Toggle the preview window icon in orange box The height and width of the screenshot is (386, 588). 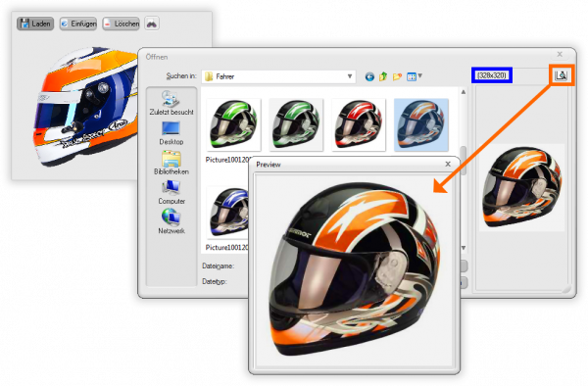point(561,75)
